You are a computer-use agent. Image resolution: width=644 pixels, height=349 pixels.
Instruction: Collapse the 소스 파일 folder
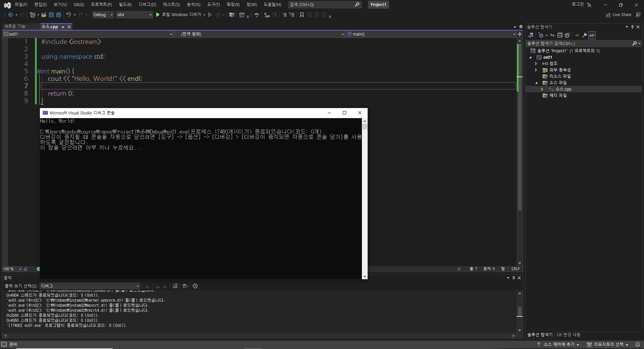pyautogui.click(x=536, y=83)
